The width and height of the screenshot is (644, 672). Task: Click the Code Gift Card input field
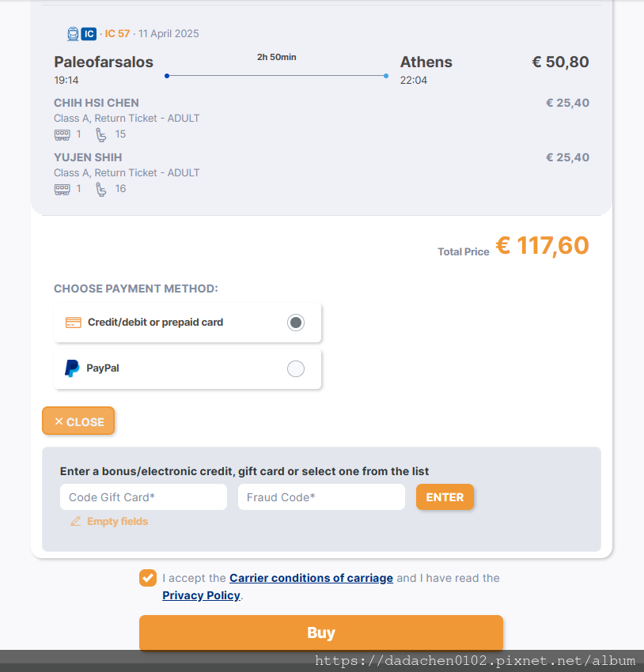tap(144, 497)
